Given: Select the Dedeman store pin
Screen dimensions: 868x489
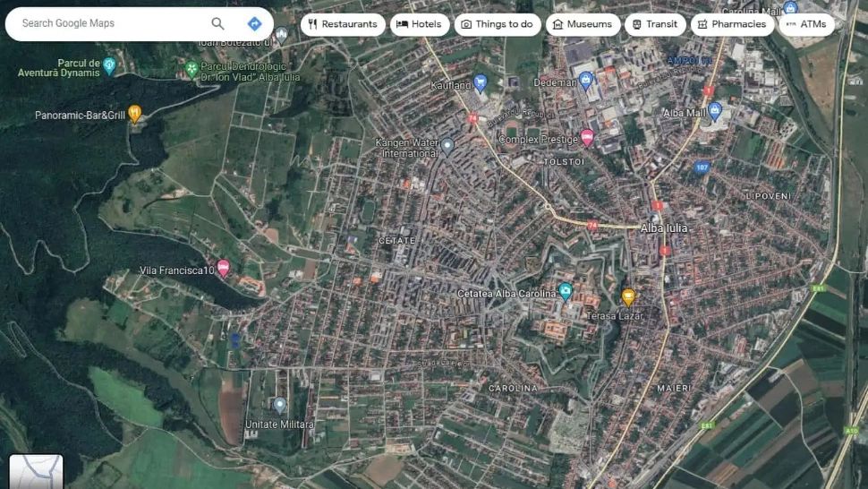Looking at the screenshot, I should (x=586, y=81).
